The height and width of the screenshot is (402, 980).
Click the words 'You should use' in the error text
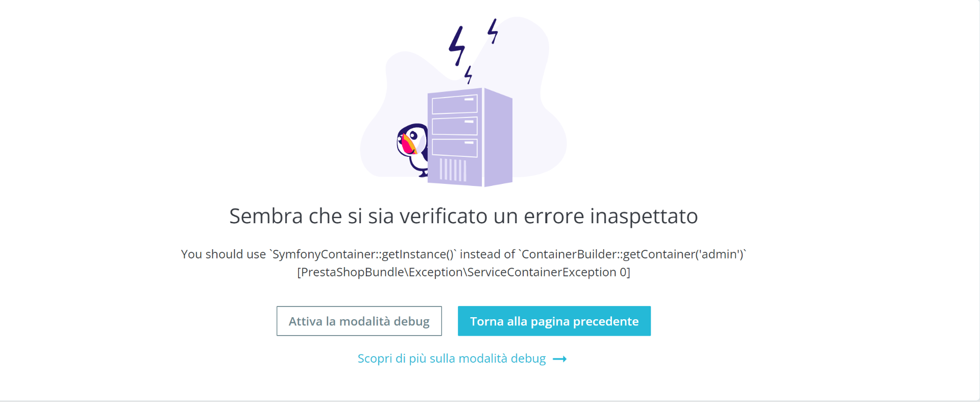tap(224, 254)
